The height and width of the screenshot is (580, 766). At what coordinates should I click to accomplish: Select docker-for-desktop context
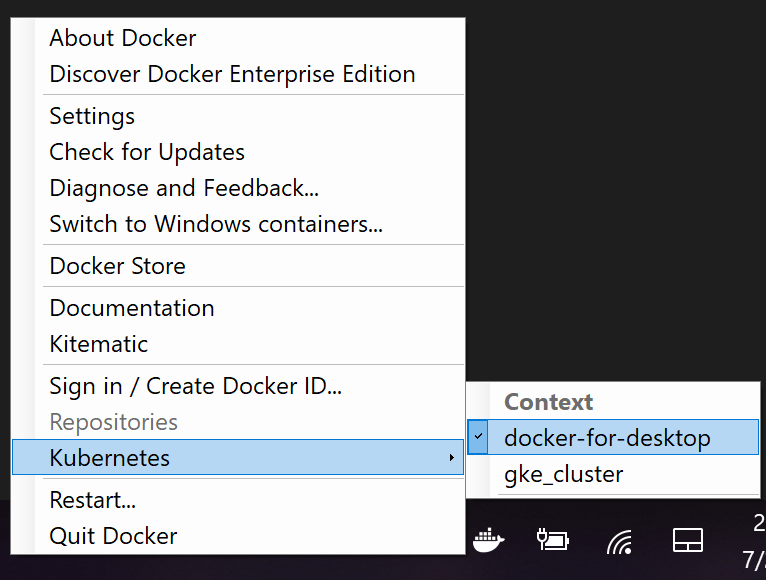click(x=607, y=437)
